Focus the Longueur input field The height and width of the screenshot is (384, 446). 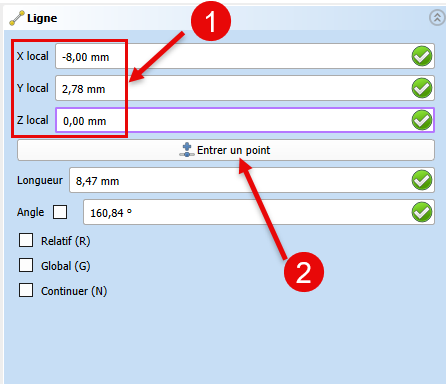(252, 180)
